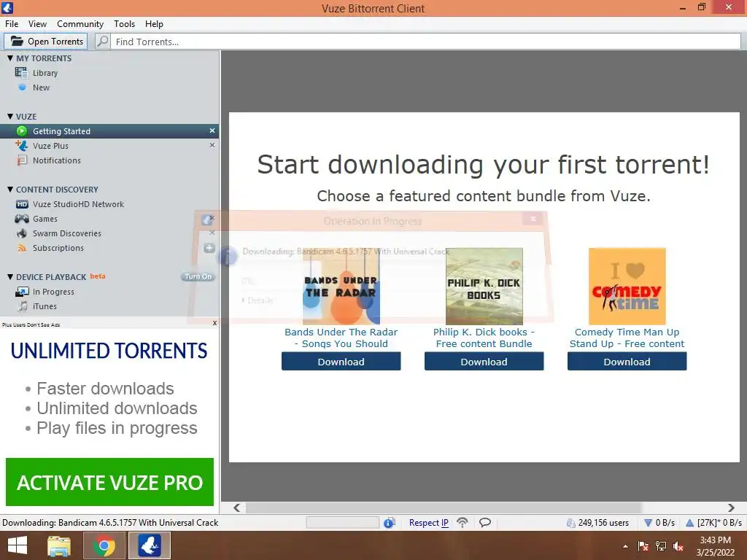The width and height of the screenshot is (747, 560).
Task: Click the Vuze taskbar icon
Action: tap(149, 545)
